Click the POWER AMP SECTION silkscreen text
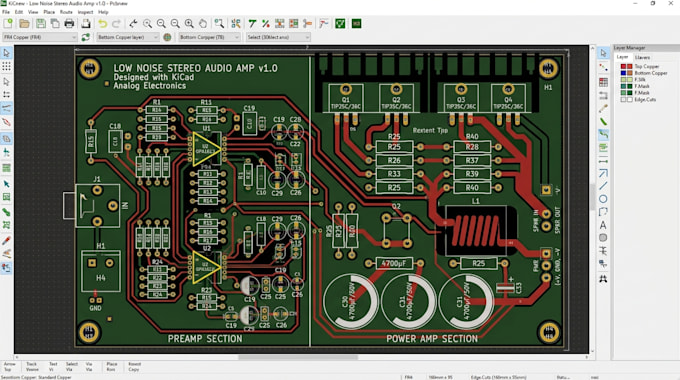Screen dimensions: 680x380 pyautogui.click(x=432, y=339)
